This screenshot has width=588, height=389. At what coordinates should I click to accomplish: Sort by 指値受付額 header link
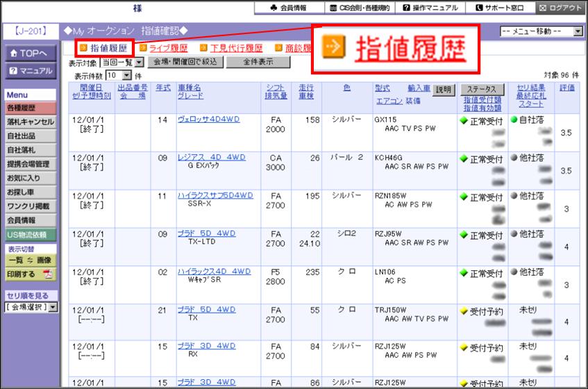(x=482, y=100)
